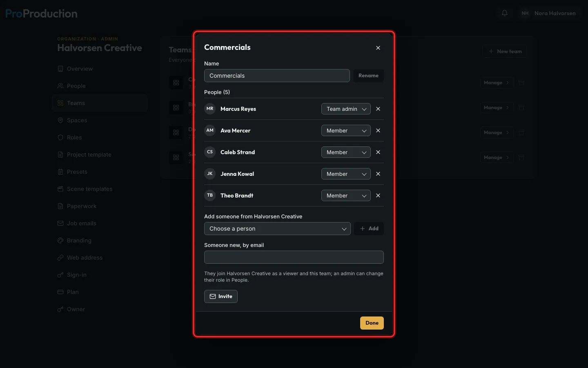Screen dimensions: 588x368
Task: Click the New team button
Action: pos(505,52)
